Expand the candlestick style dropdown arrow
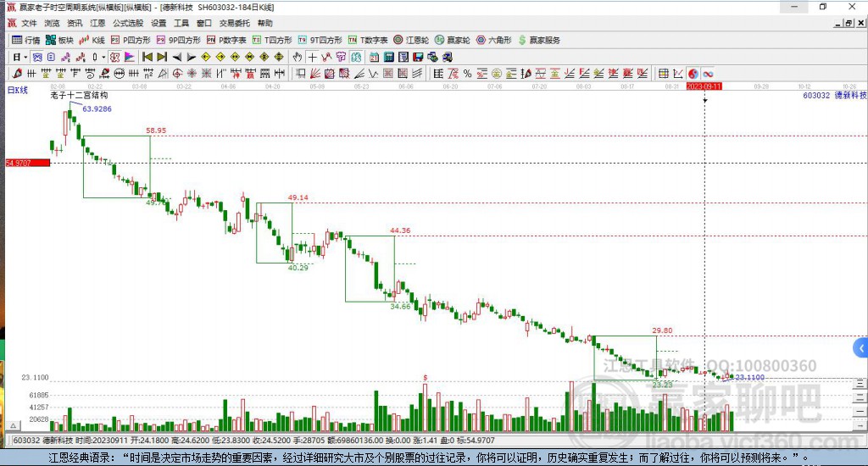 point(103,57)
